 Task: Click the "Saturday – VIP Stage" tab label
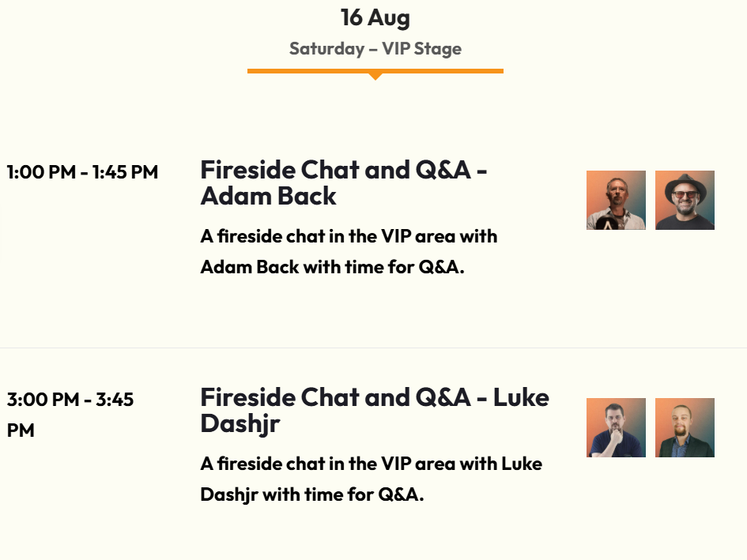tap(375, 49)
